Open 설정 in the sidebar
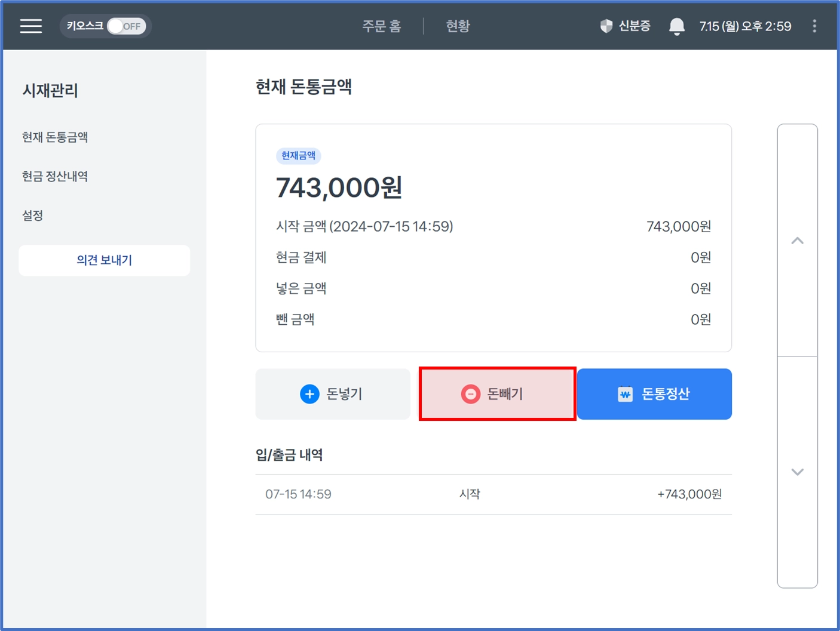 pos(33,216)
